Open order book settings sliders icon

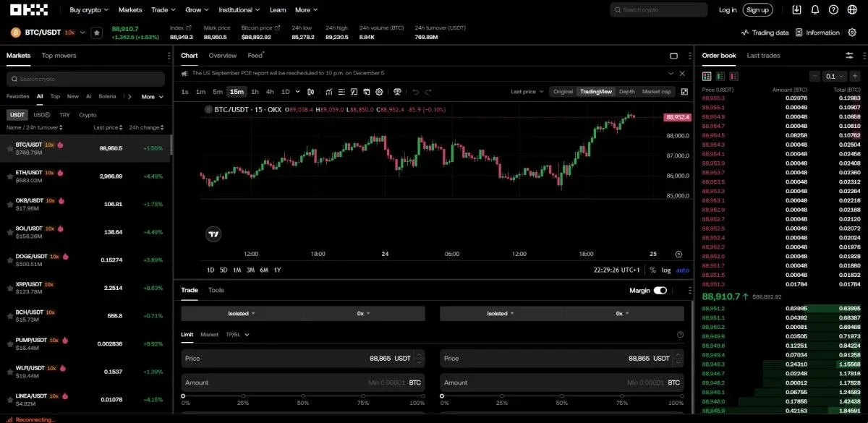click(x=849, y=56)
